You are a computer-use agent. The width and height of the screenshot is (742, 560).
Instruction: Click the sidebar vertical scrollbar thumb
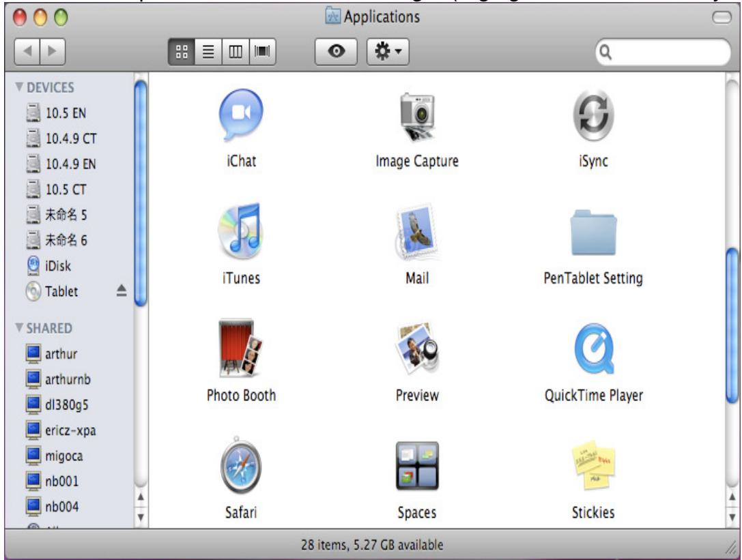[x=141, y=193]
